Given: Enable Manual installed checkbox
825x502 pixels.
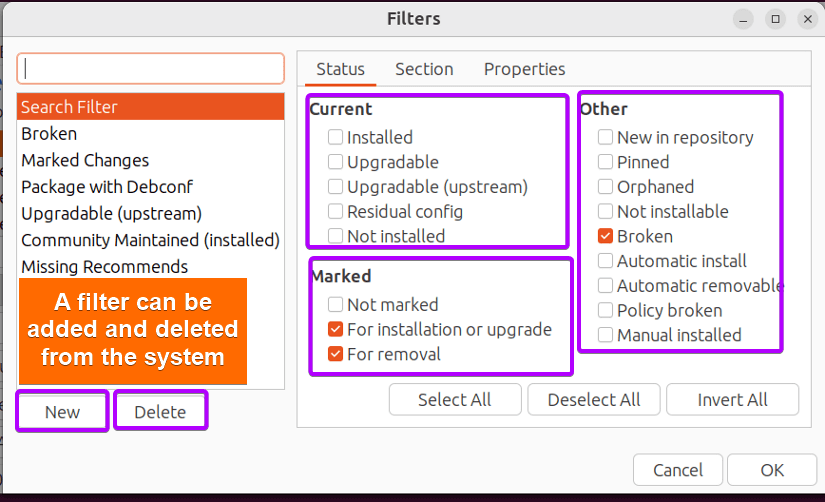Looking at the screenshot, I should (x=605, y=335).
